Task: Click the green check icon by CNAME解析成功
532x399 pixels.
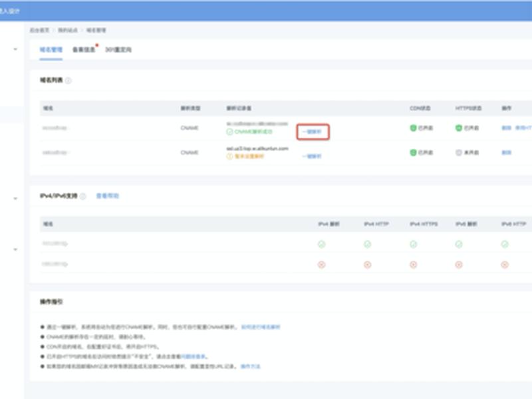Action: [x=229, y=132]
